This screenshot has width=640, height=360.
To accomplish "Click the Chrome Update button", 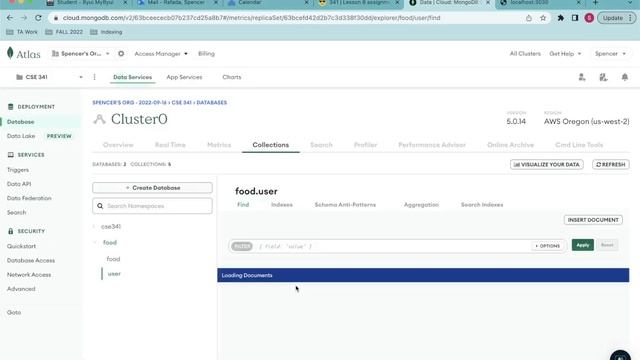I will coord(617,18).
